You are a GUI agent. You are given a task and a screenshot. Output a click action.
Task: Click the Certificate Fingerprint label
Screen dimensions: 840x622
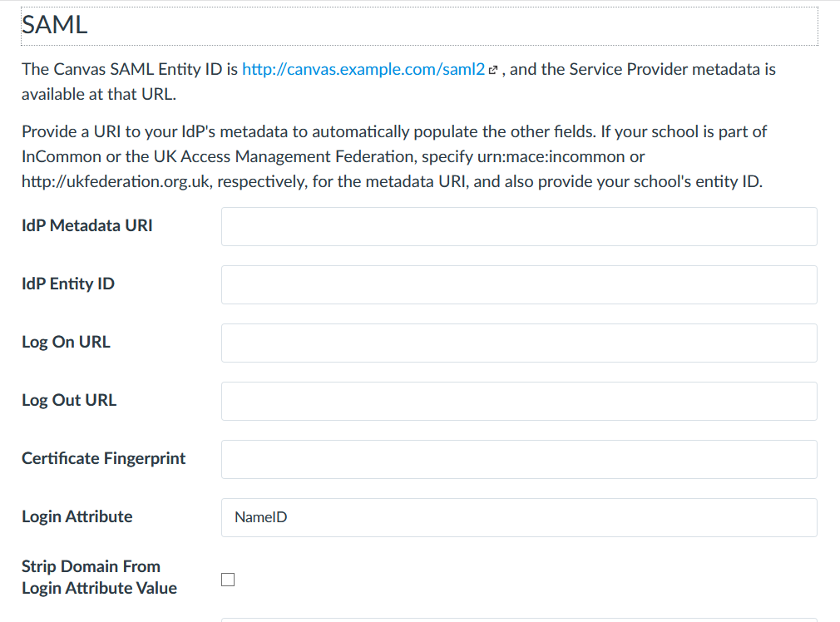pyautogui.click(x=103, y=457)
